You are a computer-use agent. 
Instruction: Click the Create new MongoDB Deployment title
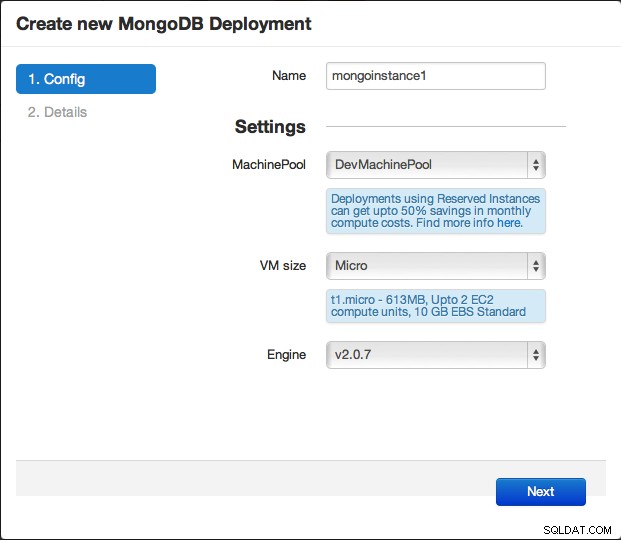click(x=164, y=24)
